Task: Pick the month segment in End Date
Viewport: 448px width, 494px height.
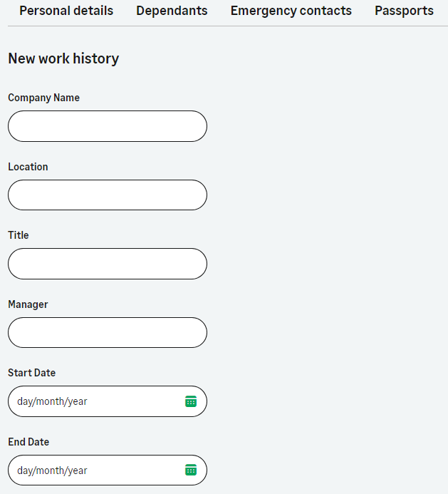Action: [50, 470]
